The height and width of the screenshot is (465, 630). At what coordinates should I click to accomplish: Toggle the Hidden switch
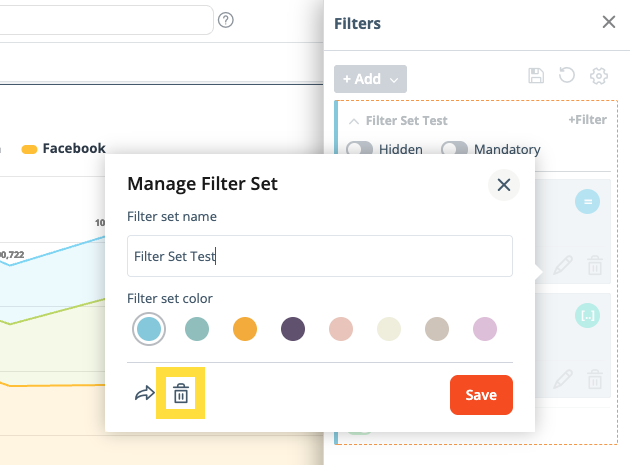360,149
